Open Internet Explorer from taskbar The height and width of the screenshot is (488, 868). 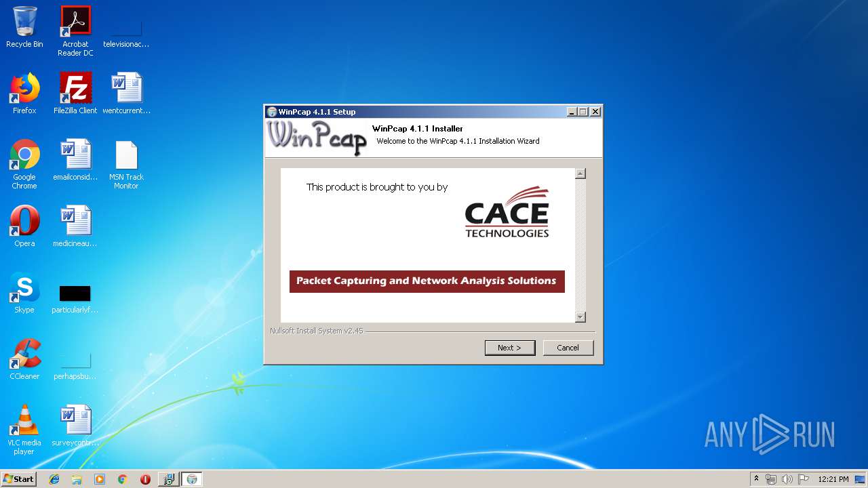pyautogui.click(x=54, y=479)
